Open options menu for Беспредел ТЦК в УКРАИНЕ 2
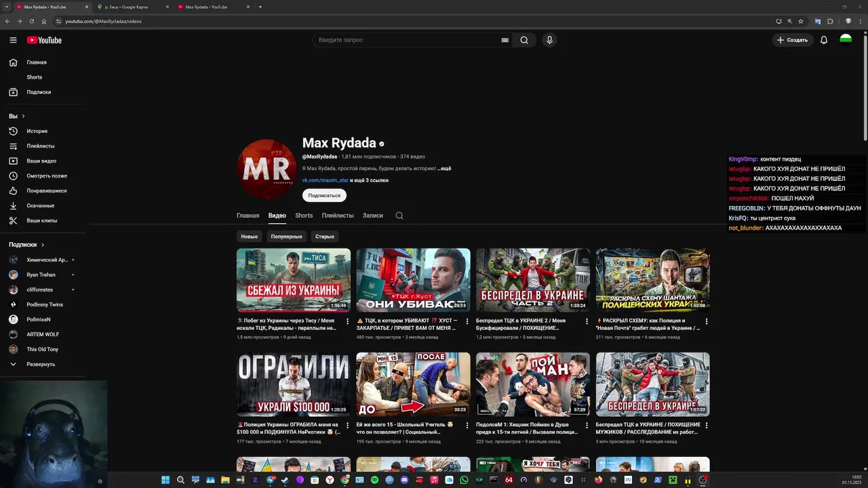This screenshot has height=488, width=868. point(587,321)
